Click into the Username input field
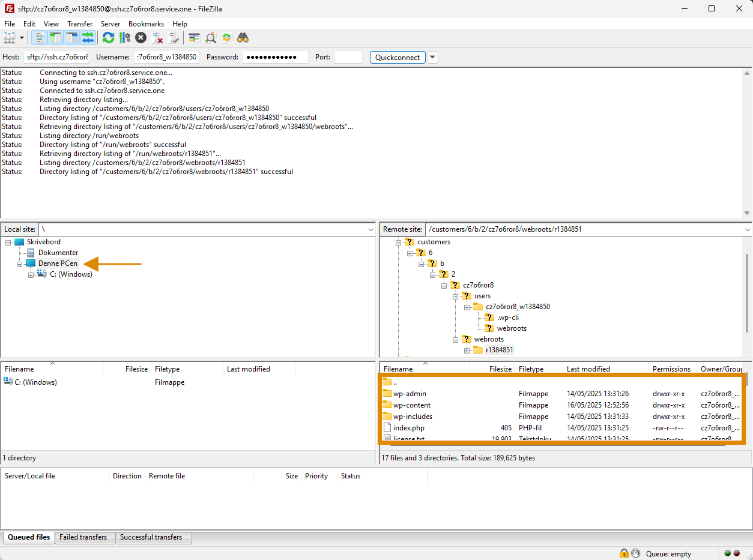Viewport: 753px width, 560px height. pos(167,57)
